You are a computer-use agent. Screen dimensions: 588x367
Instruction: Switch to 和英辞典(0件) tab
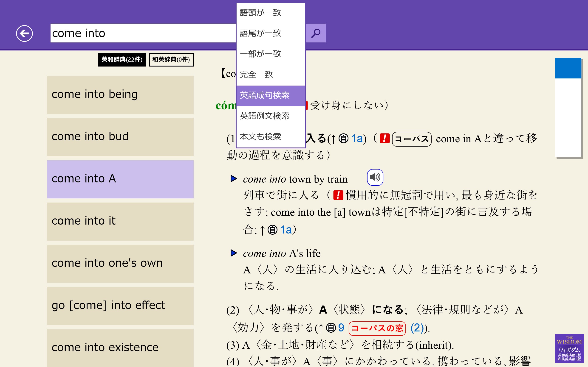pos(171,59)
